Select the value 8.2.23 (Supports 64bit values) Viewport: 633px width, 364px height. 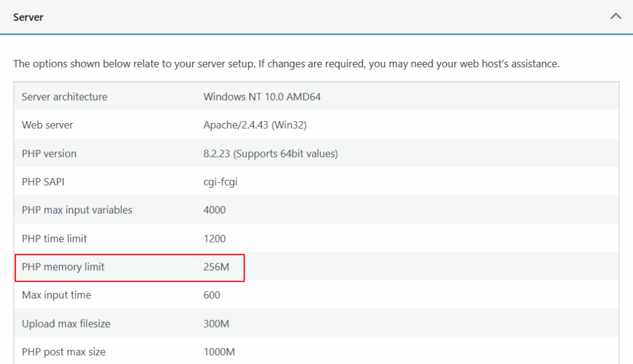[271, 154]
